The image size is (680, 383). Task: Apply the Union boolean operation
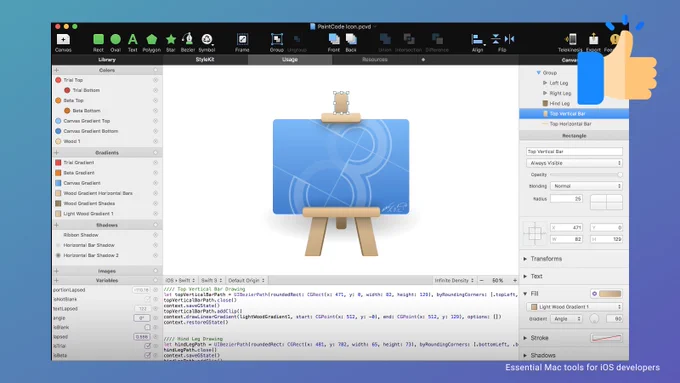[x=385, y=43]
